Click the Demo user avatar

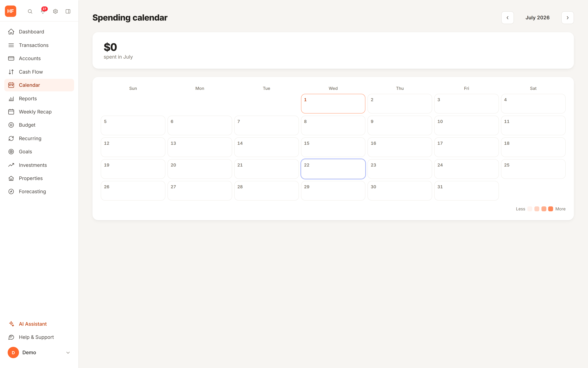[x=13, y=352]
